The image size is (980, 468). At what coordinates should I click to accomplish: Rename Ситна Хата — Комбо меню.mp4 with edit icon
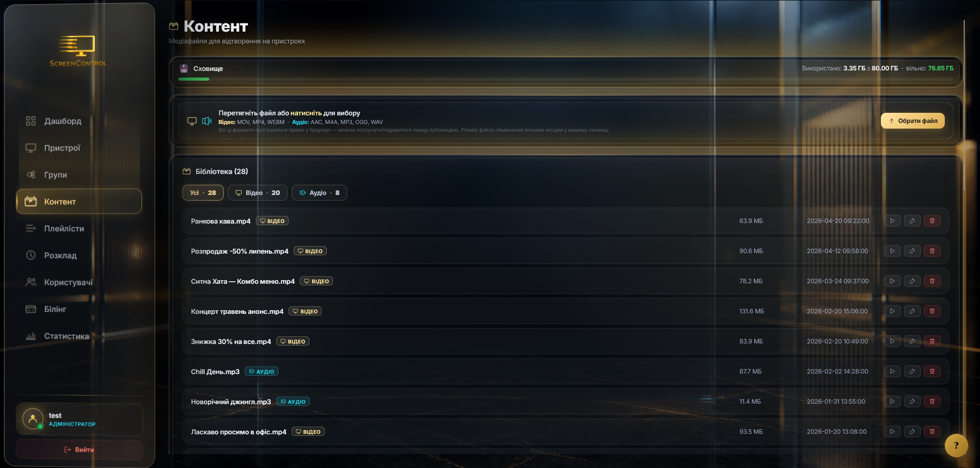coord(912,281)
